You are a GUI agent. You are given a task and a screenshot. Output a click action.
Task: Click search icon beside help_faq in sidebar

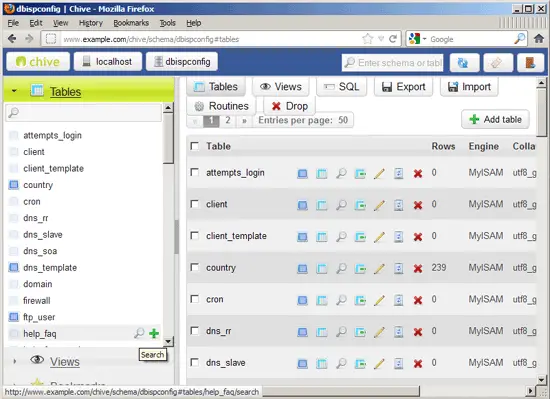[x=139, y=333]
